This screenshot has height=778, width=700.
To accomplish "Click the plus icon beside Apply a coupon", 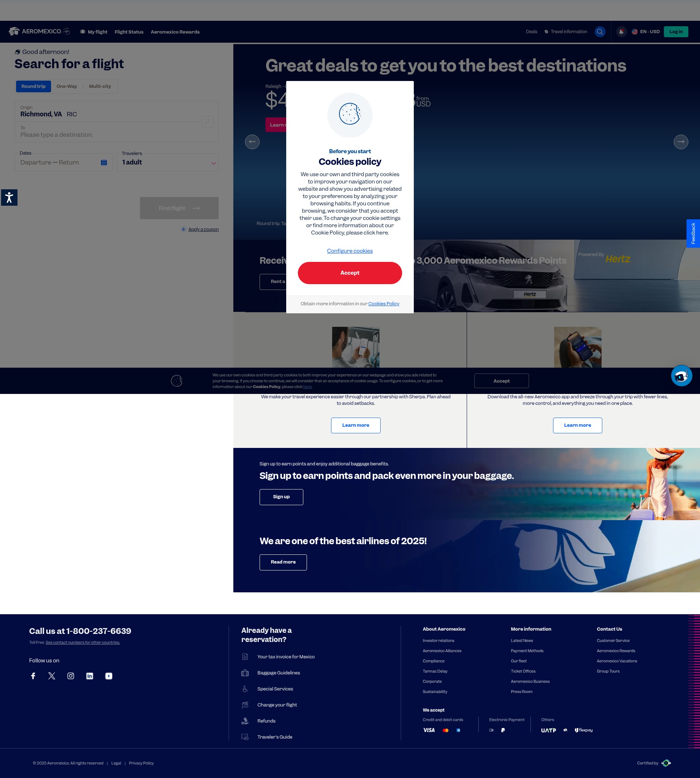I will [x=183, y=229].
